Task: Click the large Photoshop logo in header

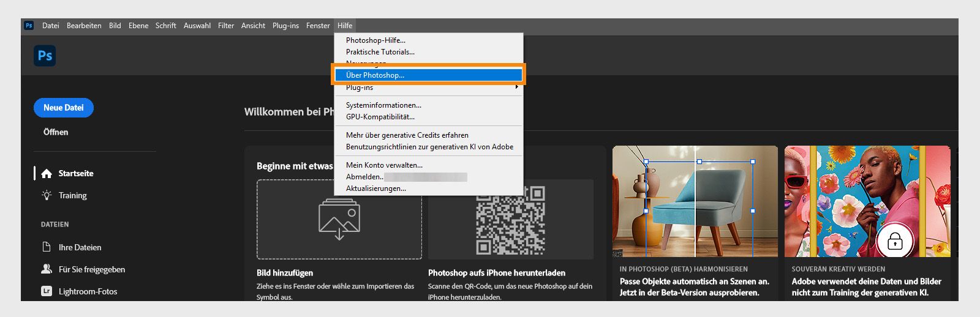Action: pos(45,56)
